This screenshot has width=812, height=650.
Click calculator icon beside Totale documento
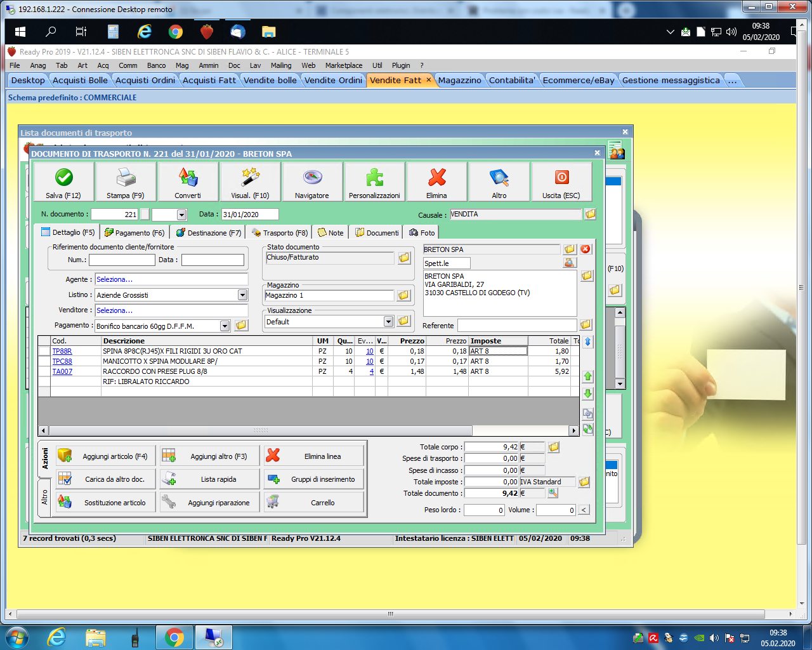(553, 493)
